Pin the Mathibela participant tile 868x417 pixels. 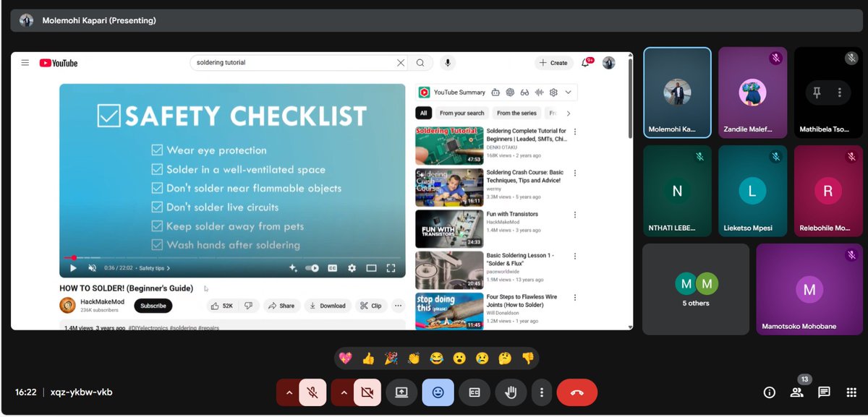click(x=817, y=93)
